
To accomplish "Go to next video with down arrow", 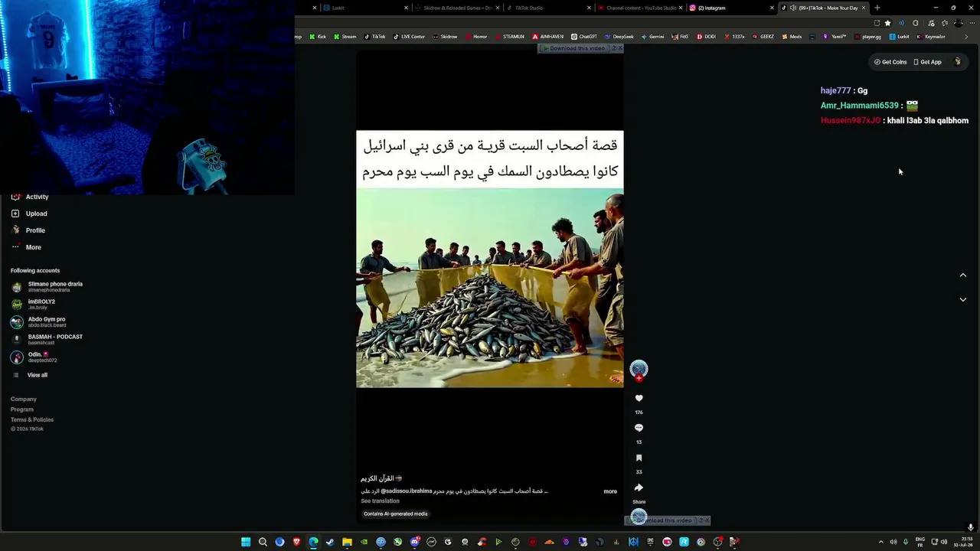I will pos(963,300).
